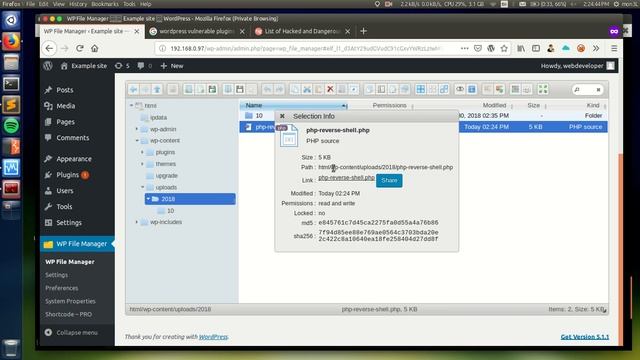This screenshot has width=640, height=360.
Task: Click the WordPress footer link
Action: (213, 337)
